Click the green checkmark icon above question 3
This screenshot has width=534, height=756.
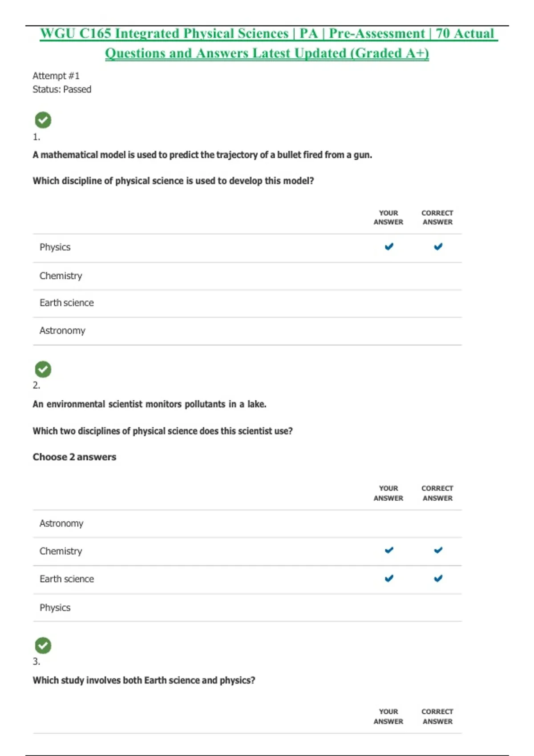tap(43, 646)
